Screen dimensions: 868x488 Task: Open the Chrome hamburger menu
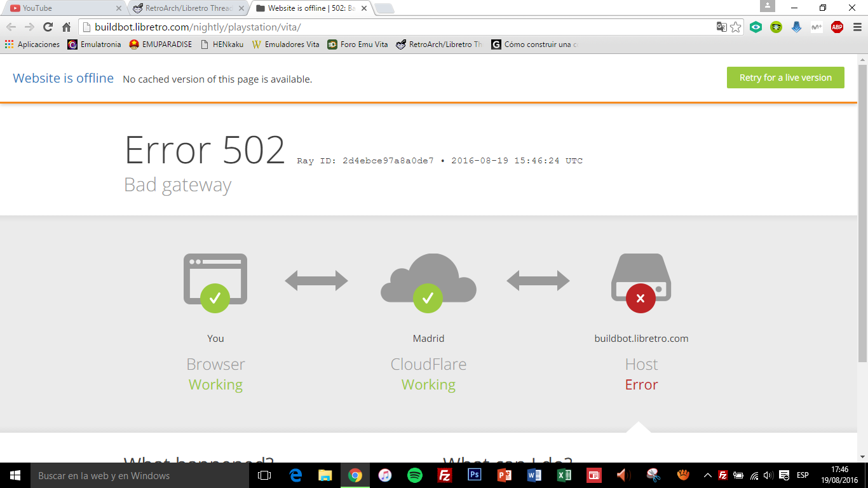pos(857,27)
